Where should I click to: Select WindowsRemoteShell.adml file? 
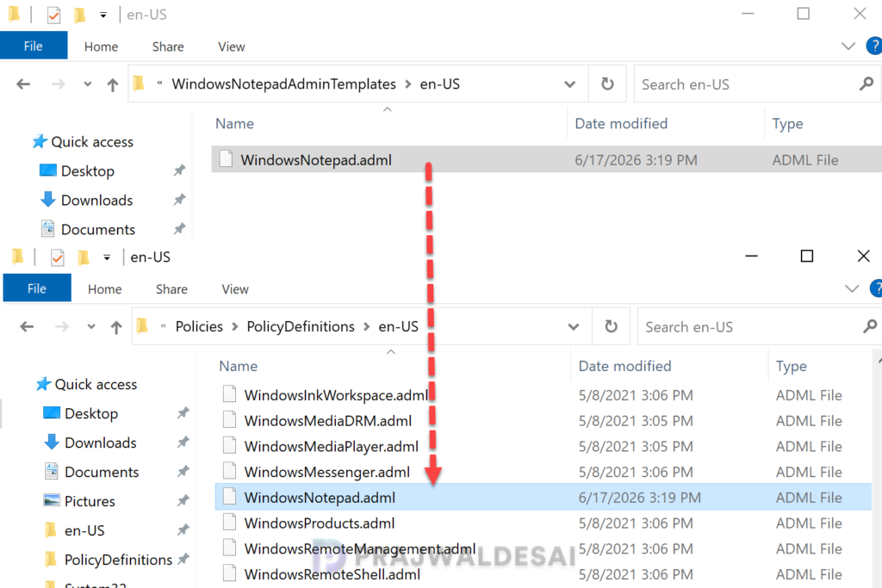pyautogui.click(x=543, y=574)
